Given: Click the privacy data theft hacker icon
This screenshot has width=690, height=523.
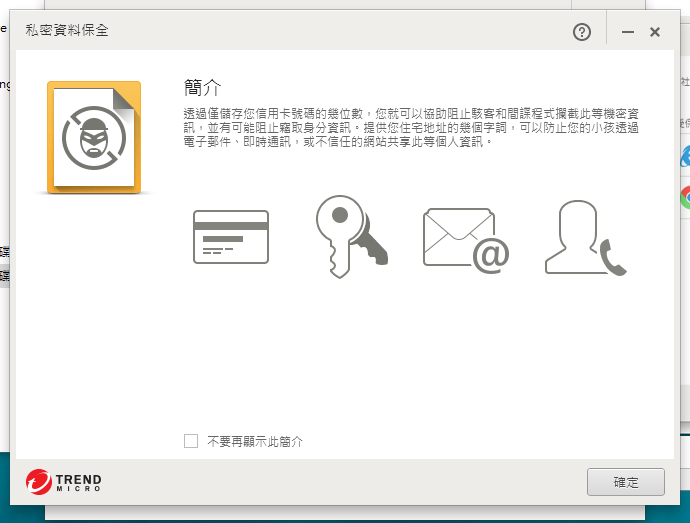Looking at the screenshot, I should point(94,137).
